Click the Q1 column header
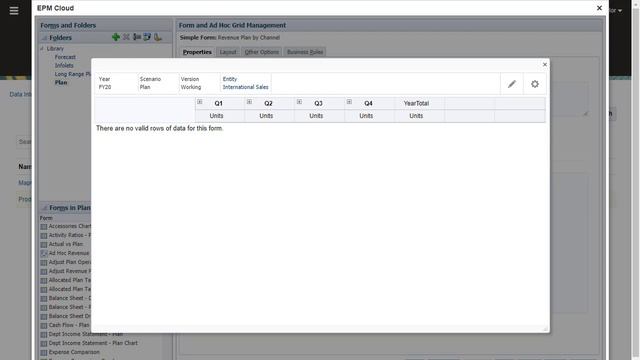Screen dimensions: 640x360 pos(219,103)
